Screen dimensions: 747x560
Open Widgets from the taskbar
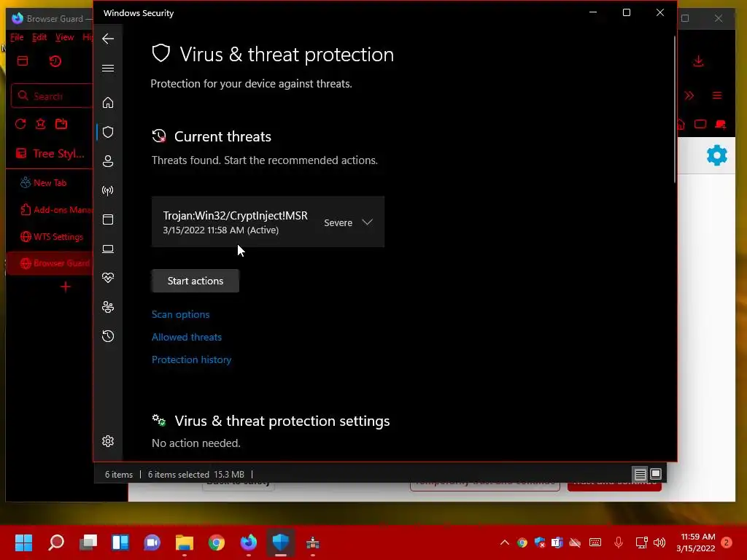click(x=120, y=542)
